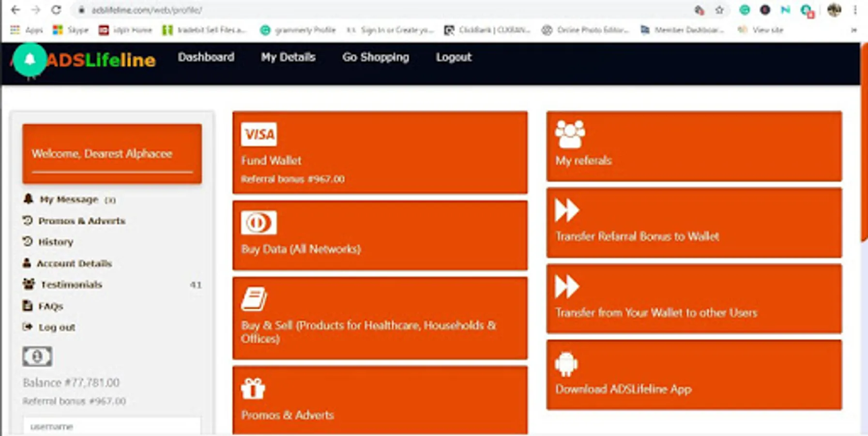
Task: Open the Apps bookmark shortcut
Action: click(x=27, y=30)
